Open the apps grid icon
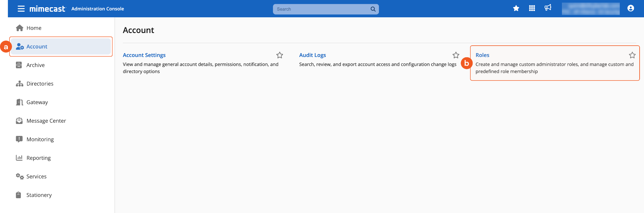Image resolution: width=644 pixels, height=213 pixels. coord(532,8)
